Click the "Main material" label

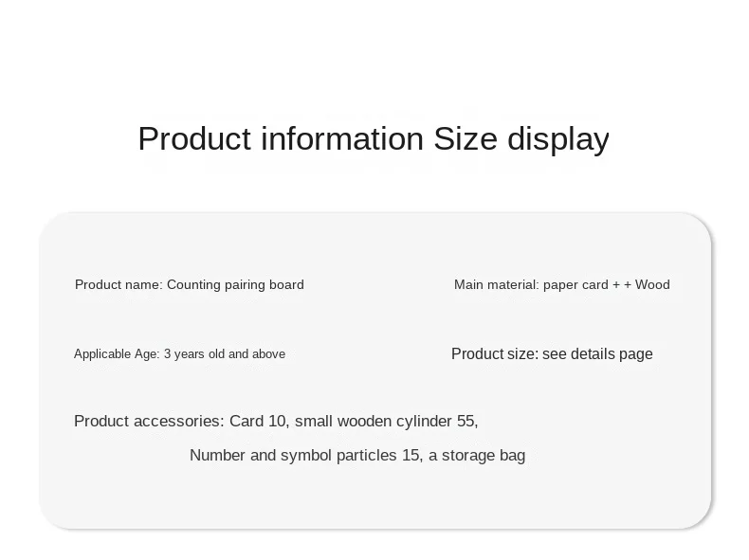point(497,284)
